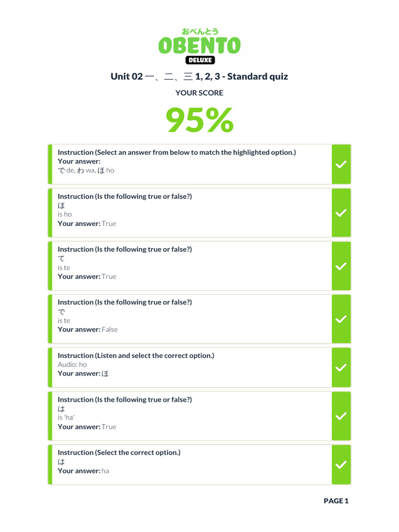Click the 'Audio: ho' line
The height and width of the screenshot is (532, 399).
pos(72,364)
